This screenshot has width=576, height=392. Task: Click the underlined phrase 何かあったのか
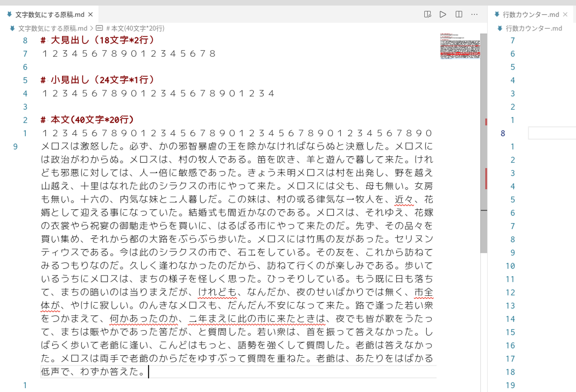click(x=144, y=319)
